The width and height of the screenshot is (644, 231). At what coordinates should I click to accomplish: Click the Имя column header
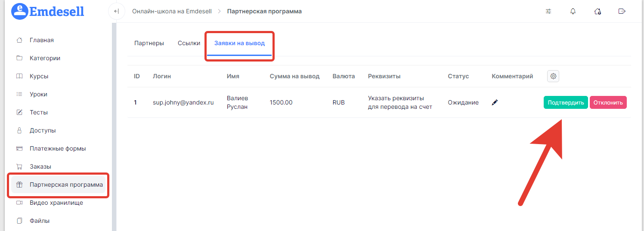point(233,76)
